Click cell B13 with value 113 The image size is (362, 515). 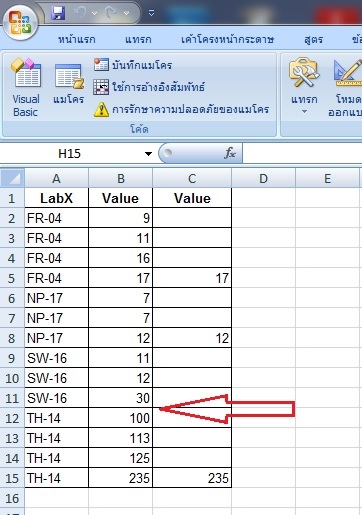click(x=120, y=438)
